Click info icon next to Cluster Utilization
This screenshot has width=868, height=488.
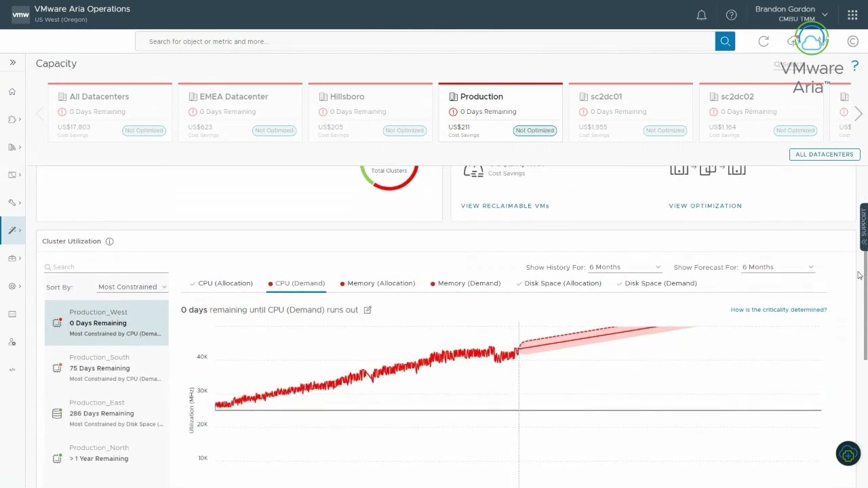tap(110, 241)
